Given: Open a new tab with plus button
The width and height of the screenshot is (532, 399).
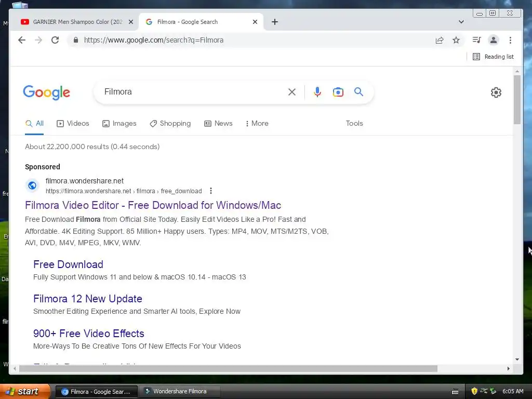Looking at the screenshot, I should 275,22.
